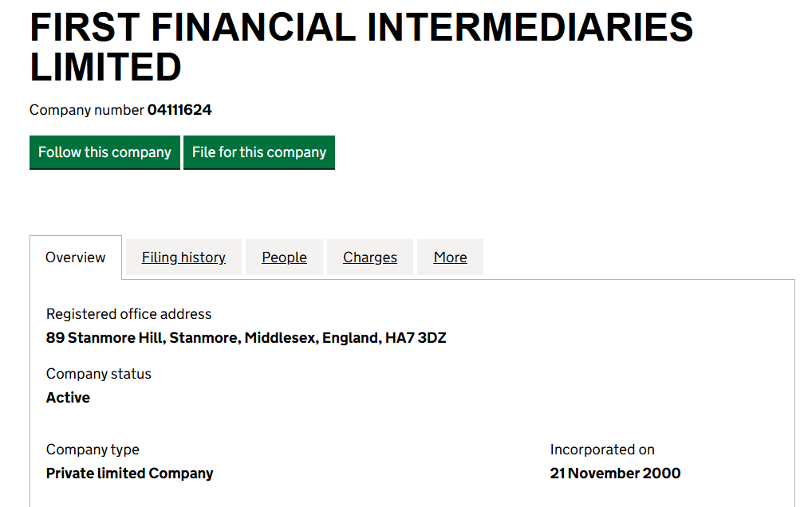Select company number value 04111624

pyautogui.click(x=179, y=110)
